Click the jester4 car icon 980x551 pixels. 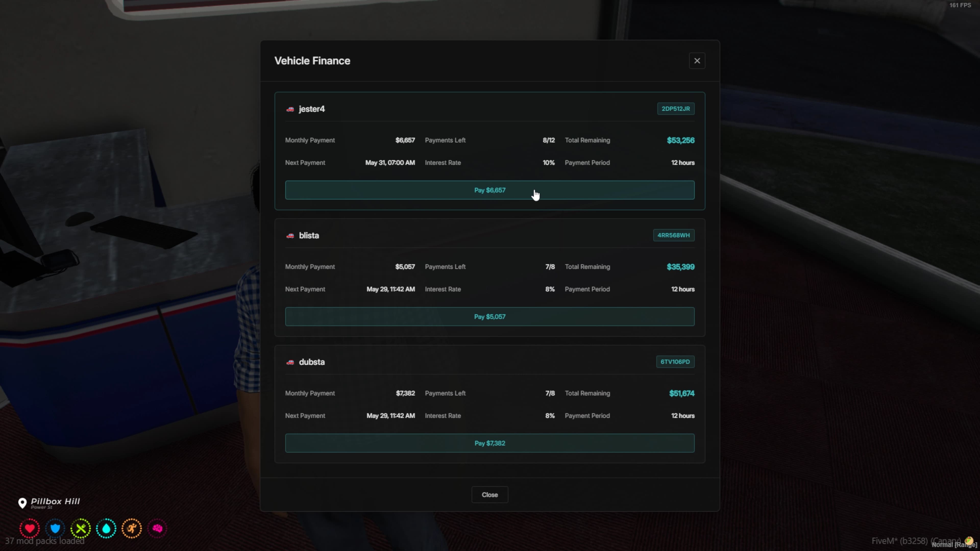point(290,109)
